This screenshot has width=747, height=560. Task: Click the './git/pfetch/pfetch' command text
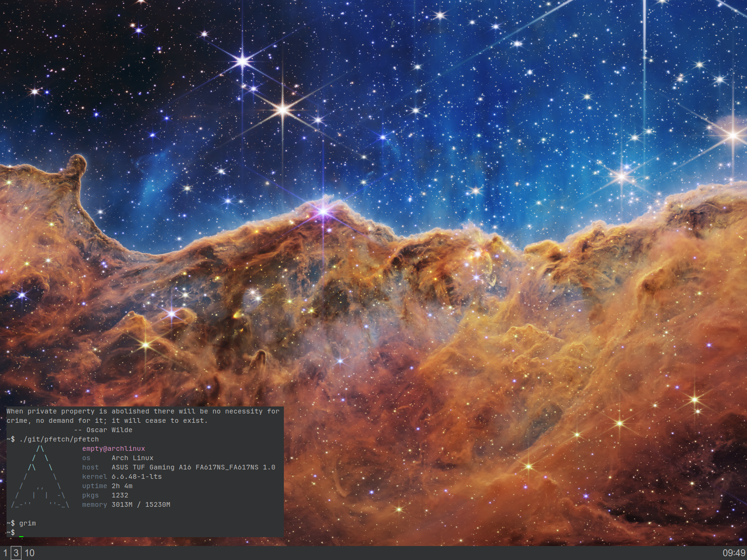click(59, 440)
